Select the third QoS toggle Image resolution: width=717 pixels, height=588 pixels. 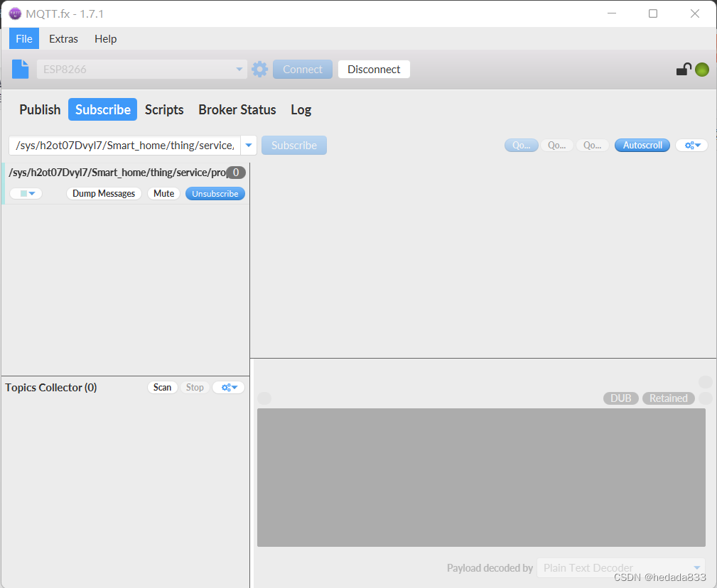pyautogui.click(x=593, y=146)
